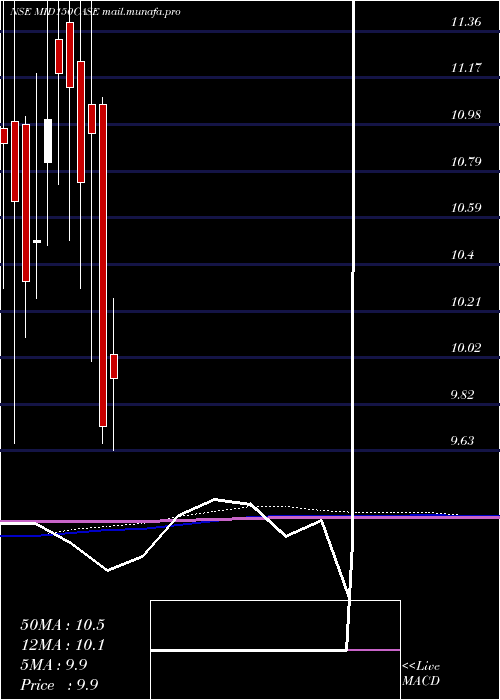The height and width of the screenshot is (700, 500).
Task: Click the 50MA : 10.5 readout
Action: (62, 625)
